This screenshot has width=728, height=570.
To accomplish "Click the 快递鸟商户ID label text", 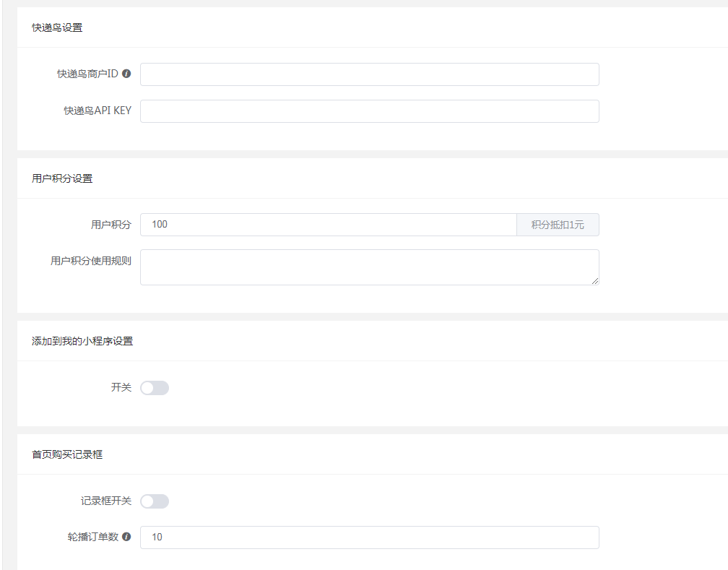I will tap(88, 74).
